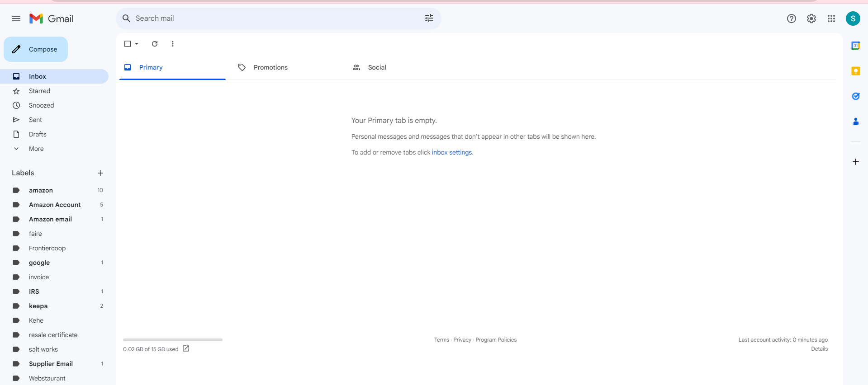The width and height of the screenshot is (868, 385).
Task: Open the keepa label
Action: pos(54,306)
